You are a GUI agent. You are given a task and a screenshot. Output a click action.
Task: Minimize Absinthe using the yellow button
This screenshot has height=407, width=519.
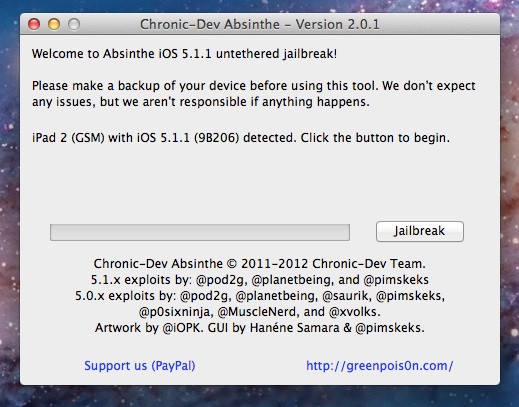click(x=54, y=24)
